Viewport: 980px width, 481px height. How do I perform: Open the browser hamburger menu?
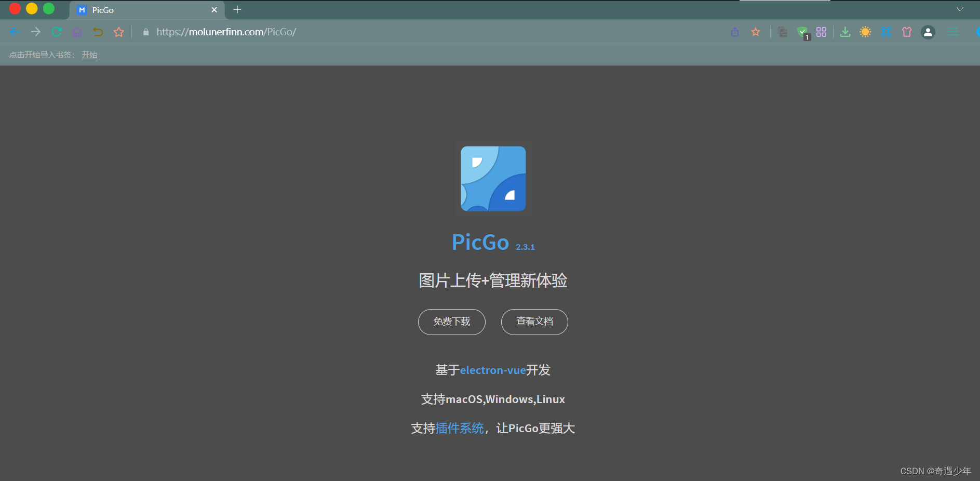(x=953, y=32)
